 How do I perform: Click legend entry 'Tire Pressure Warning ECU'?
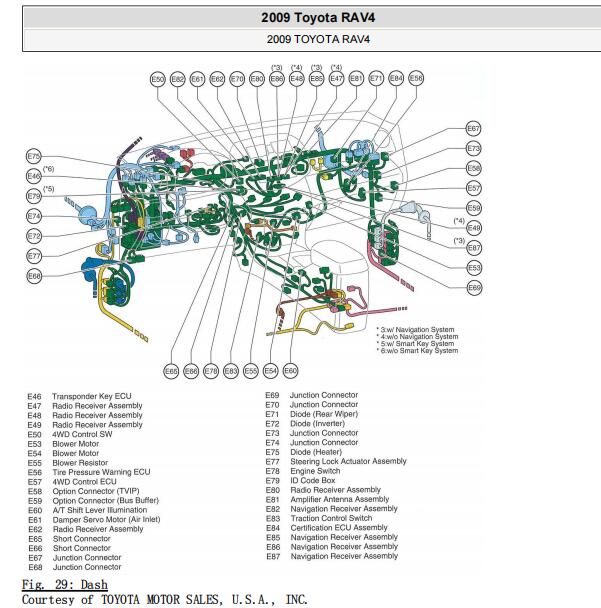pyautogui.click(x=101, y=472)
